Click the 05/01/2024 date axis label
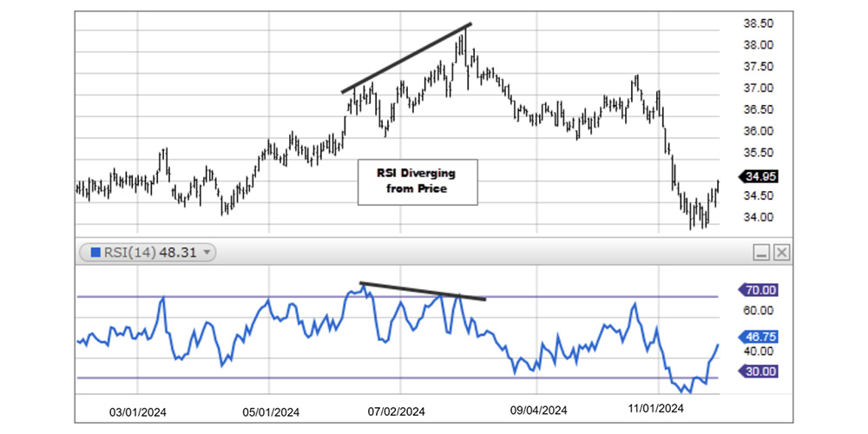 pos(271,411)
